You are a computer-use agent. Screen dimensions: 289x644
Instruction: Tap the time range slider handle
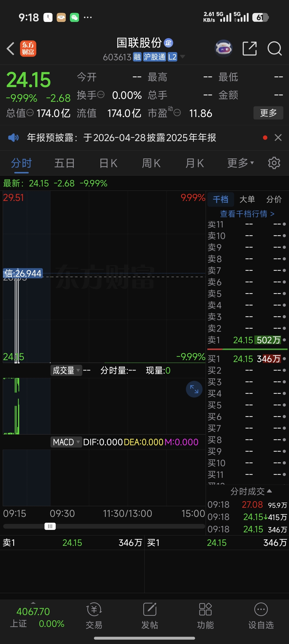(50, 526)
